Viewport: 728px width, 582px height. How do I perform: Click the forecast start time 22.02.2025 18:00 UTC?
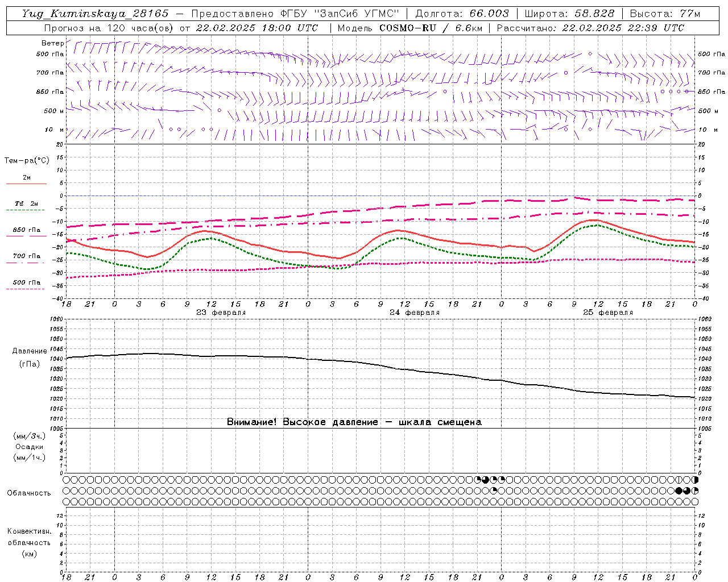(x=257, y=28)
